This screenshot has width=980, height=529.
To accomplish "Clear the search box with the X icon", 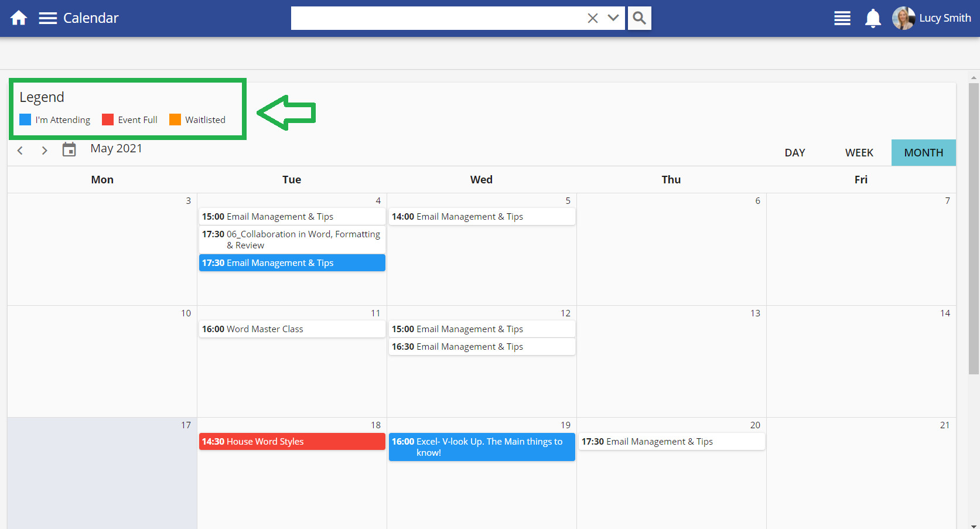I will (x=592, y=18).
